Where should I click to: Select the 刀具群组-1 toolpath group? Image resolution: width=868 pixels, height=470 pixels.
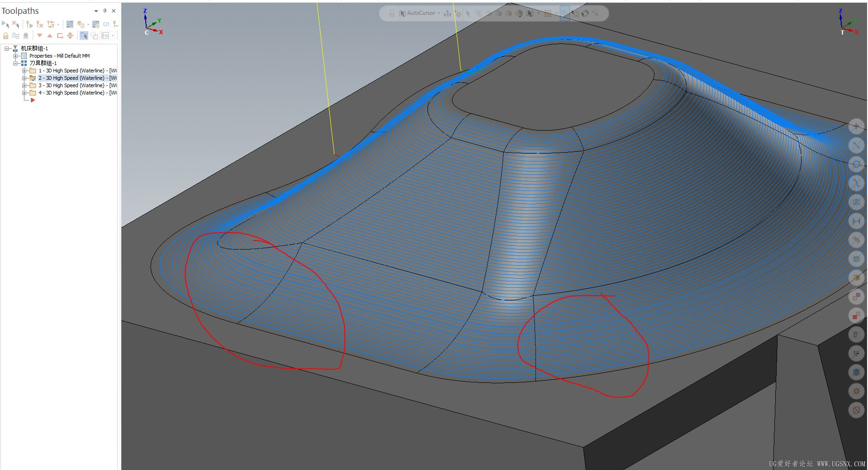pos(43,63)
